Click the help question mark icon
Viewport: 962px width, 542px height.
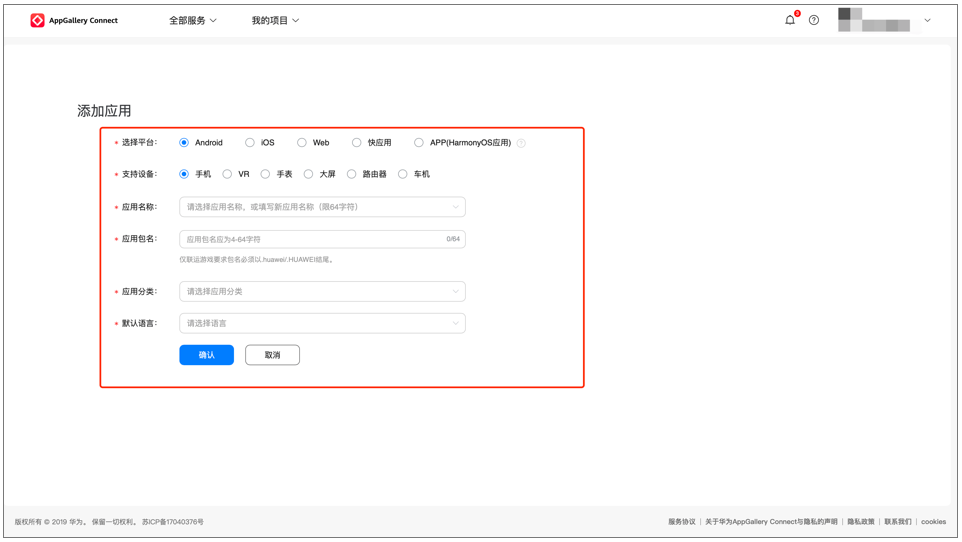814,20
